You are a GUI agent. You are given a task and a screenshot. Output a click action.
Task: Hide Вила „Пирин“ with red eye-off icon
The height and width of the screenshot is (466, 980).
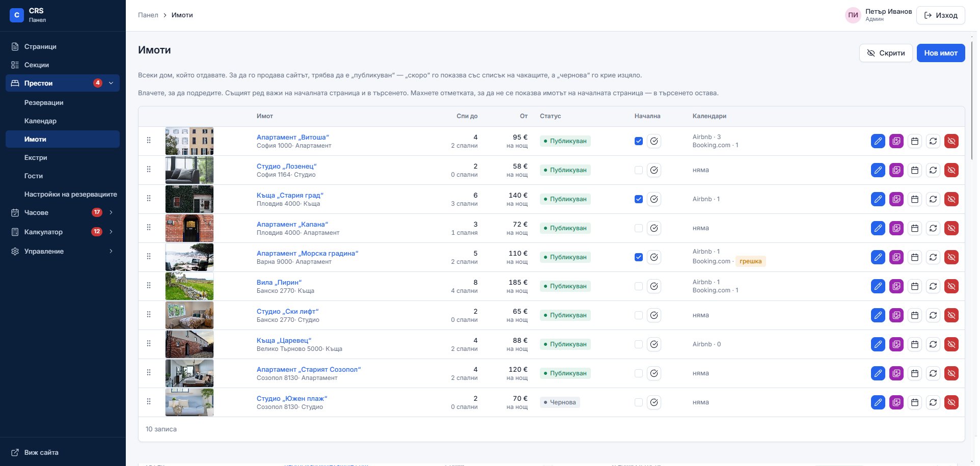pyautogui.click(x=951, y=286)
